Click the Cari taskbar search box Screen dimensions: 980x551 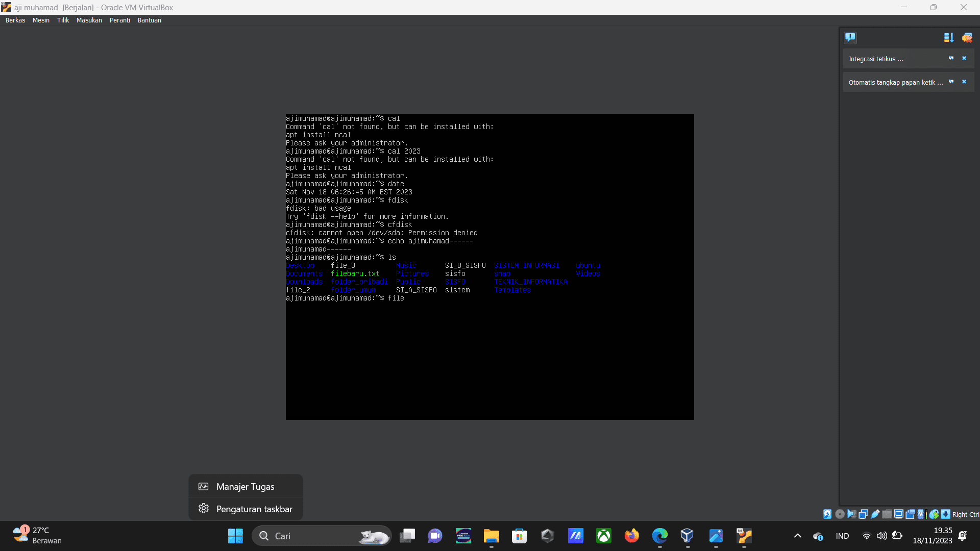coord(322,536)
